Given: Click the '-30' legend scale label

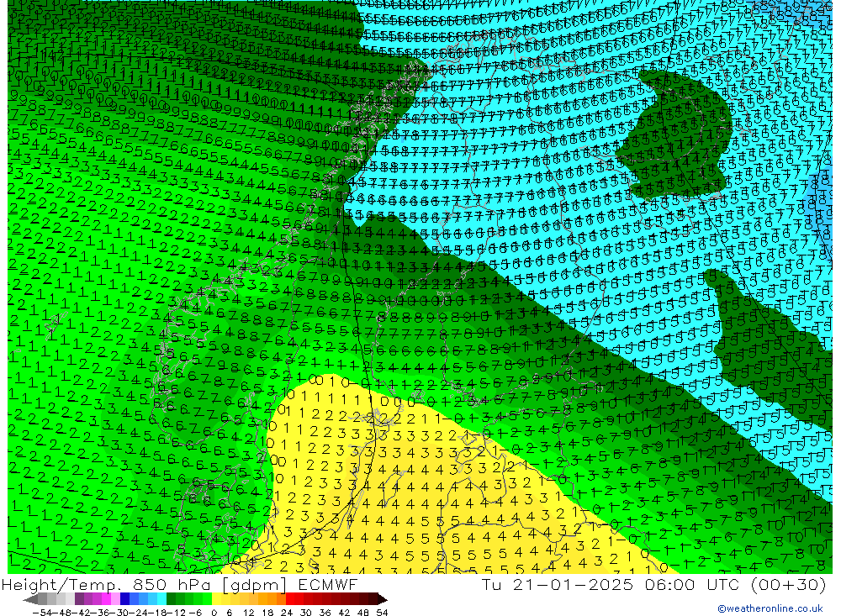Looking at the screenshot, I should [x=119, y=613].
